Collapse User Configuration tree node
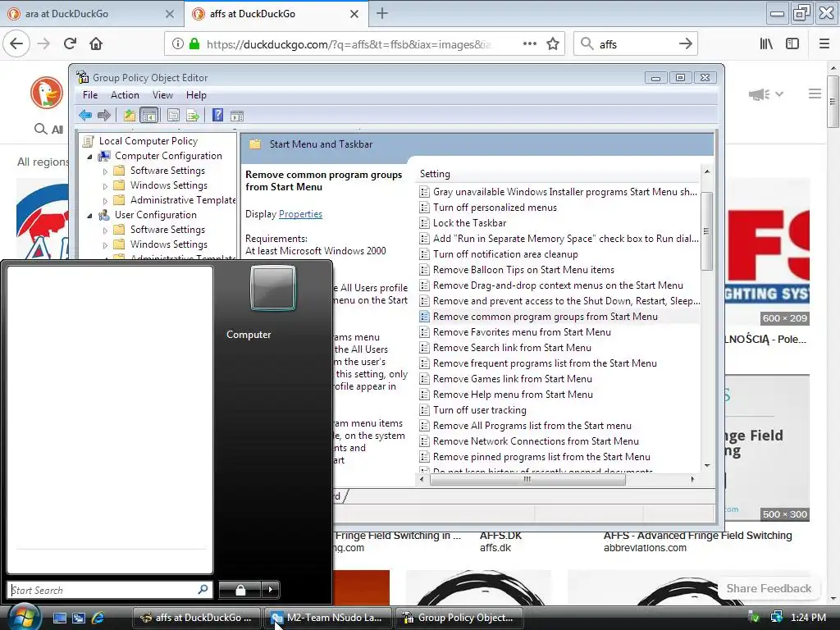The image size is (840, 630). [x=89, y=216]
